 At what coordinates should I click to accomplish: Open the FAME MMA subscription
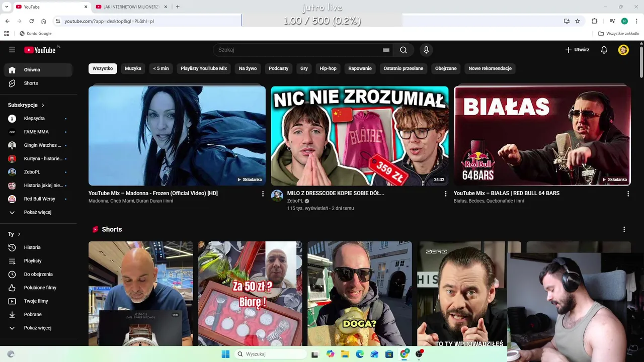pos(39,132)
